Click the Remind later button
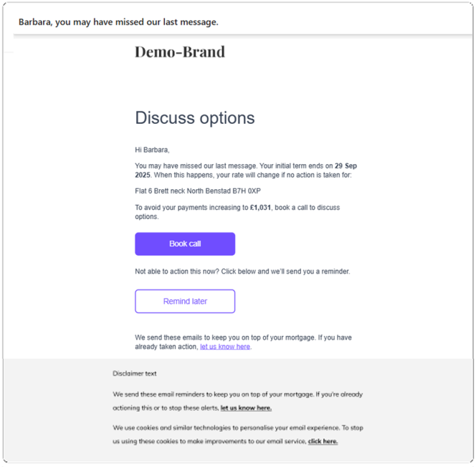 tap(185, 301)
